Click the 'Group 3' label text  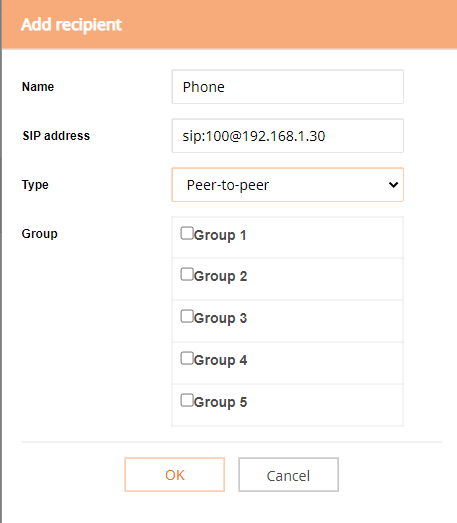pyautogui.click(x=220, y=318)
